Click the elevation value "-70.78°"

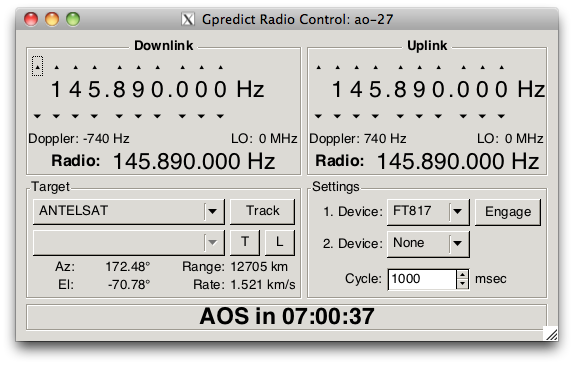tap(129, 284)
